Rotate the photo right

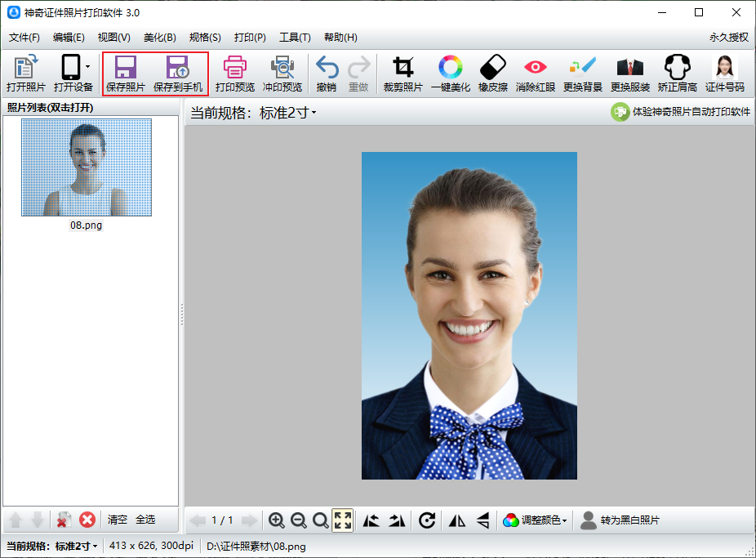[x=397, y=520]
